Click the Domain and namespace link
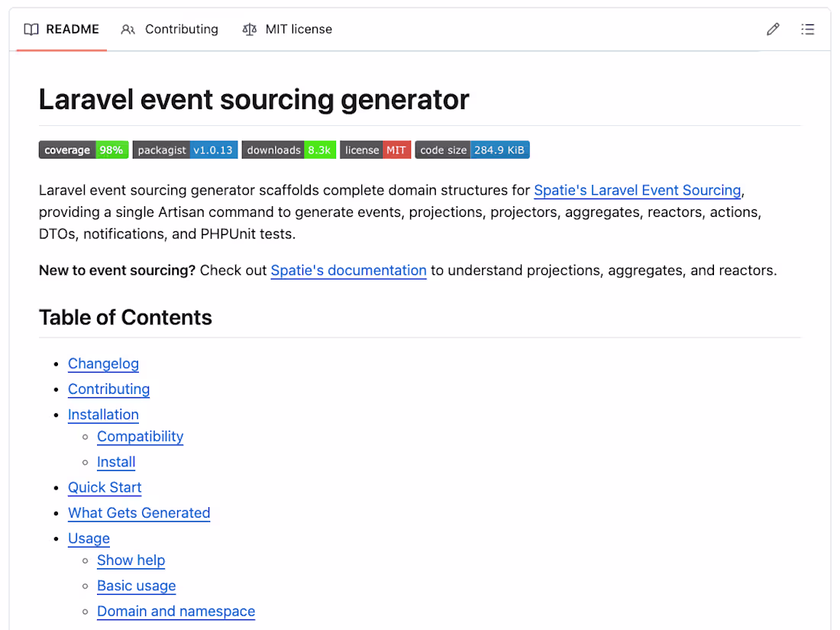 click(176, 611)
